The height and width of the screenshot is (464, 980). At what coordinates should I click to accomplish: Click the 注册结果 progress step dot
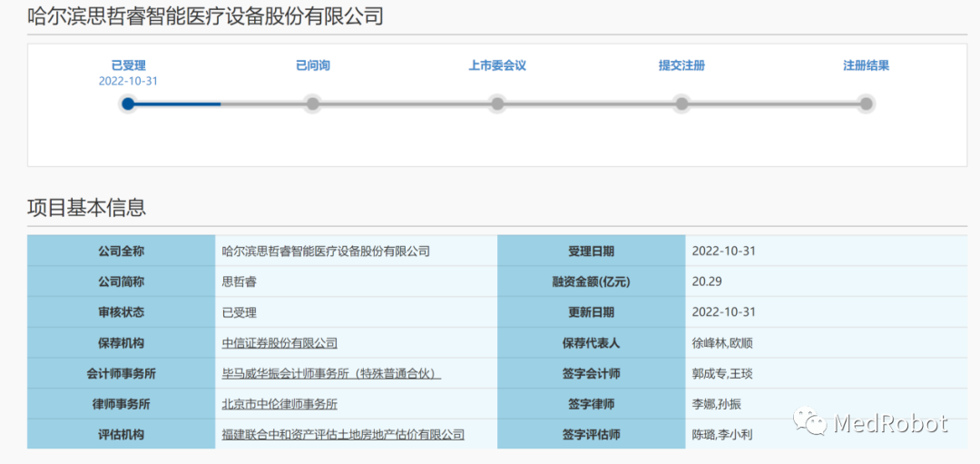[x=866, y=104]
